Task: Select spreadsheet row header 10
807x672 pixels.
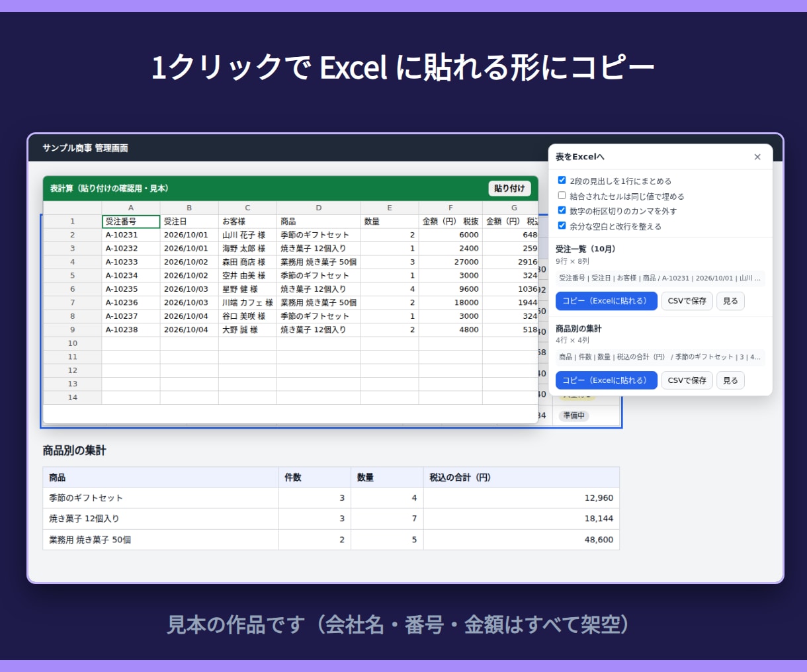Action: coord(73,343)
